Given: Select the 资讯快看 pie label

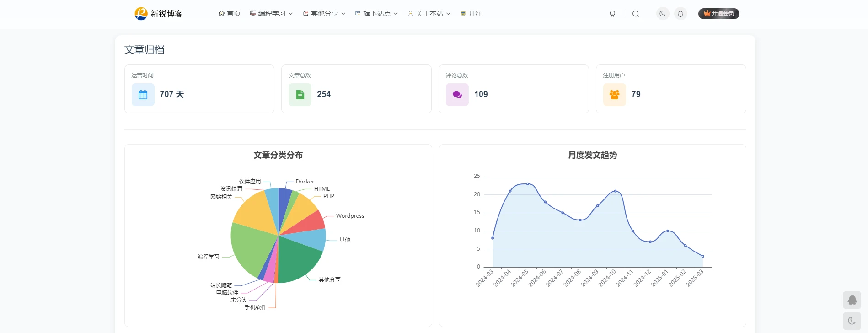Looking at the screenshot, I should pos(231,189).
